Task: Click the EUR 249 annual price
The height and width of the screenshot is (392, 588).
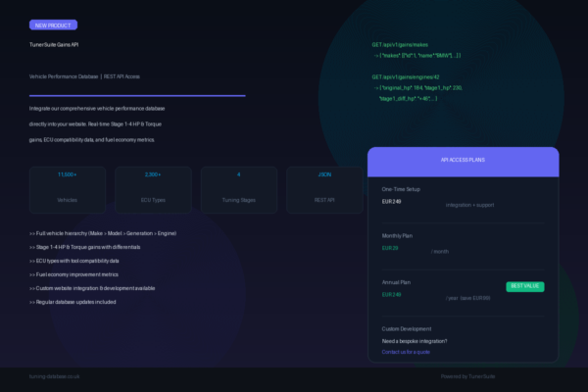Action: coord(391,294)
